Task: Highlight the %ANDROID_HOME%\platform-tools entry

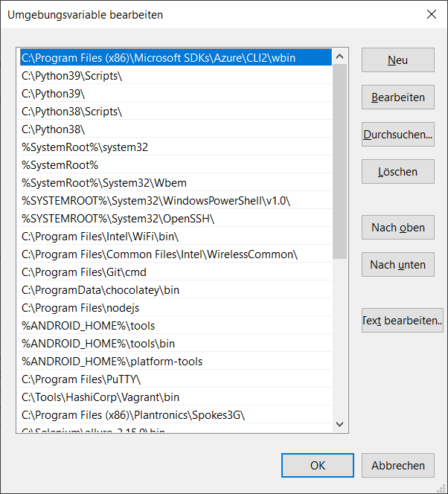Action: coord(112,362)
